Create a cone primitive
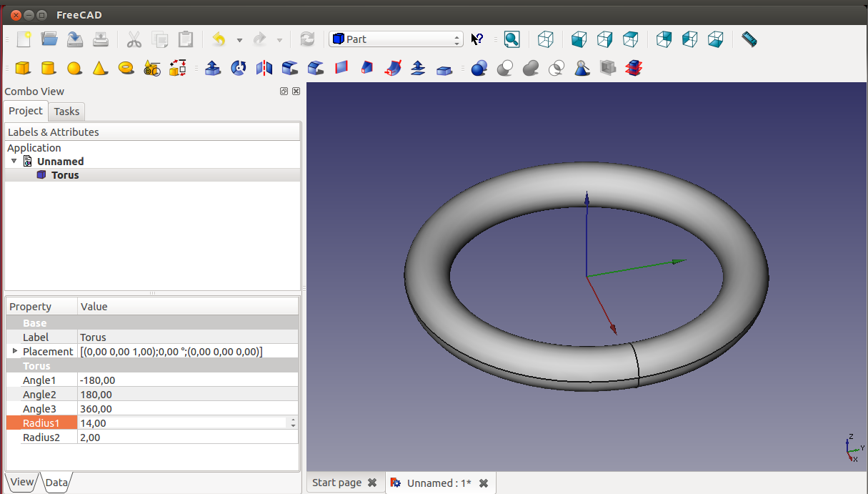Viewport: 868px width, 494px height. (100, 68)
